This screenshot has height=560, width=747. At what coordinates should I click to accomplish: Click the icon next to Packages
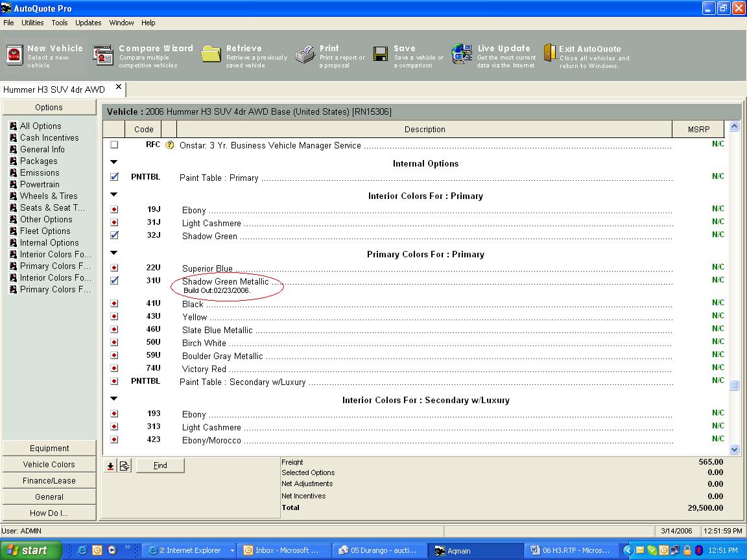tap(14, 161)
